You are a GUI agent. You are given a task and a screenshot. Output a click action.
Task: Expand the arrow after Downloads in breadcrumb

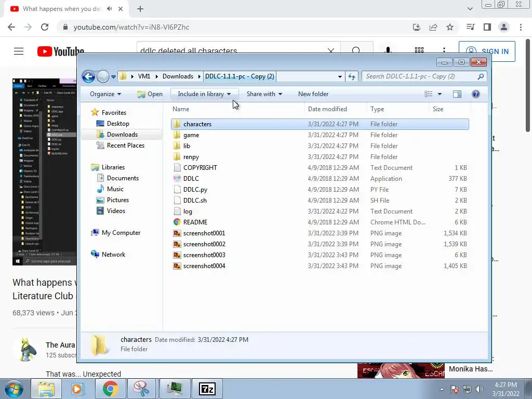(199, 77)
